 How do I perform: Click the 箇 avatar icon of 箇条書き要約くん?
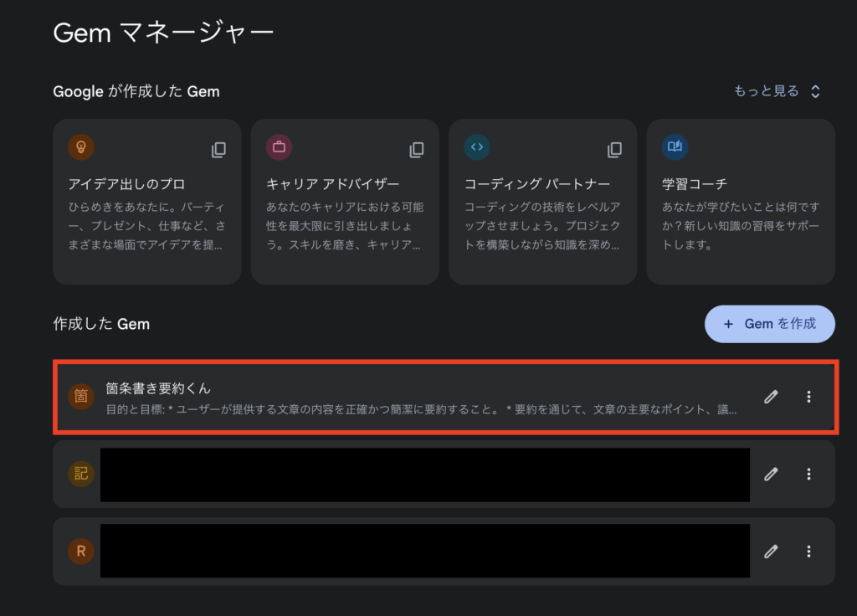[x=81, y=396]
